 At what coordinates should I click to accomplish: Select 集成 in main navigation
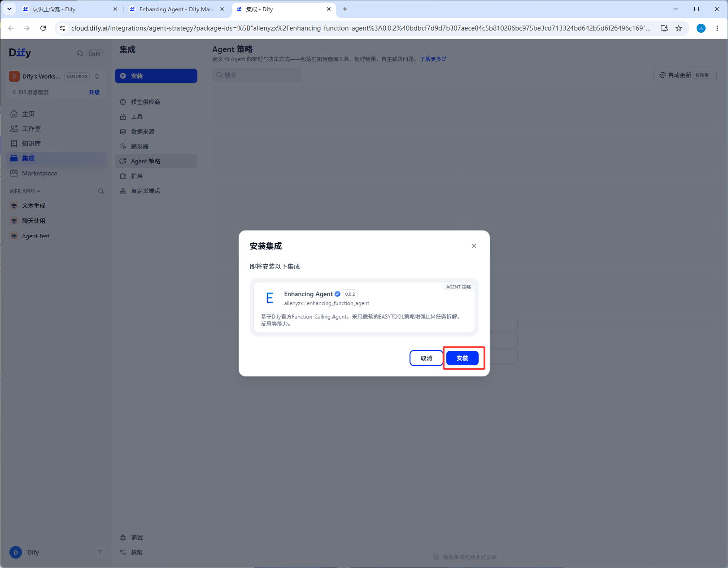[56, 158]
